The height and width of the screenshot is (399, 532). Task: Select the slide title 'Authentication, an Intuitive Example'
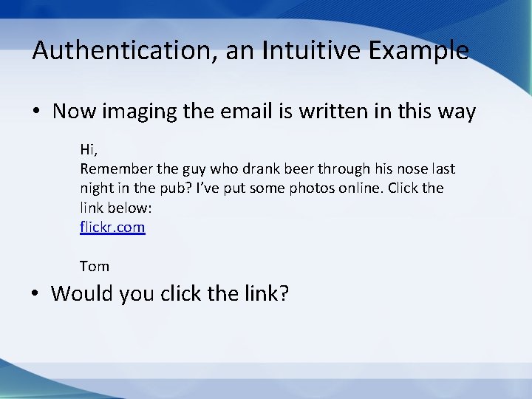pos(250,50)
